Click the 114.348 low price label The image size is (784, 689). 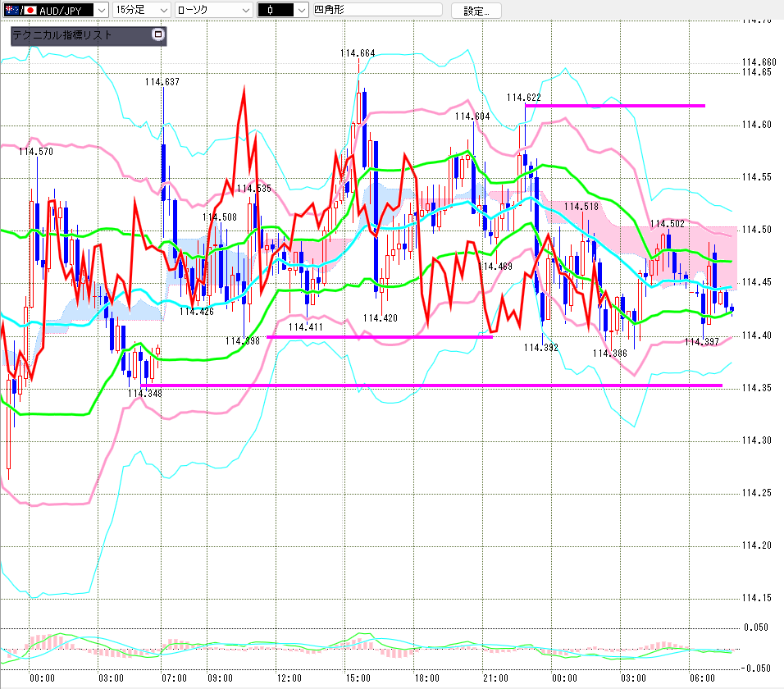pos(145,394)
